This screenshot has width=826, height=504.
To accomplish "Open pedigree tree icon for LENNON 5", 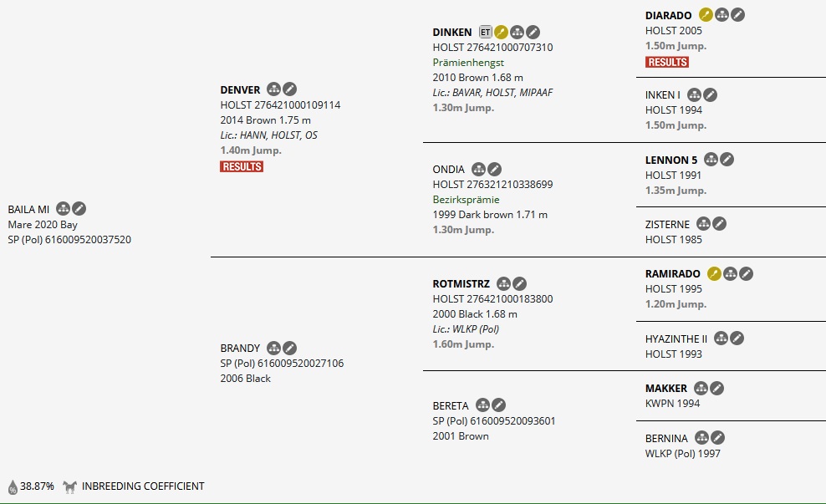I will pyautogui.click(x=711, y=160).
